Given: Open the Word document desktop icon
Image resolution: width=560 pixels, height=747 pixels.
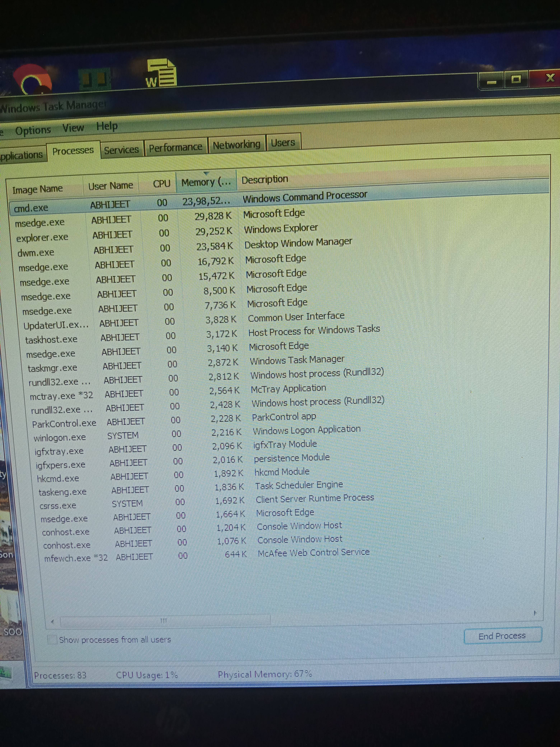Looking at the screenshot, I should [x=161, y=73].
